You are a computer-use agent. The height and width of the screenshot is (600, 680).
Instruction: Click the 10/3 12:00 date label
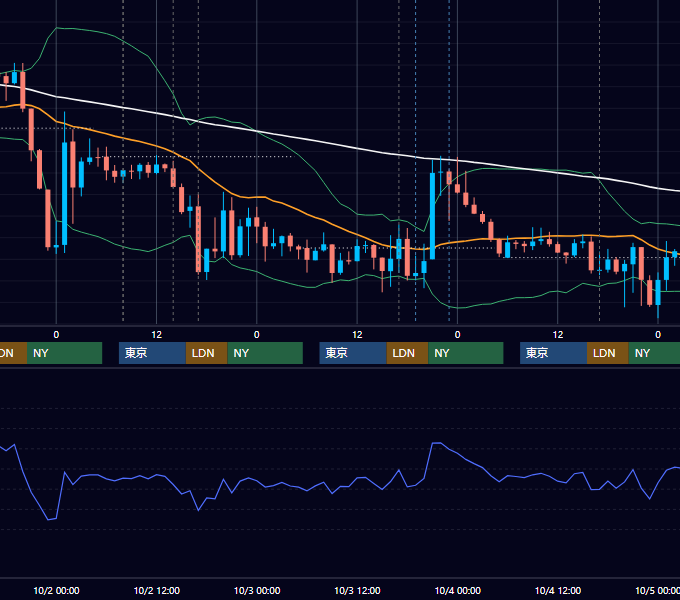tap(357, 590)
